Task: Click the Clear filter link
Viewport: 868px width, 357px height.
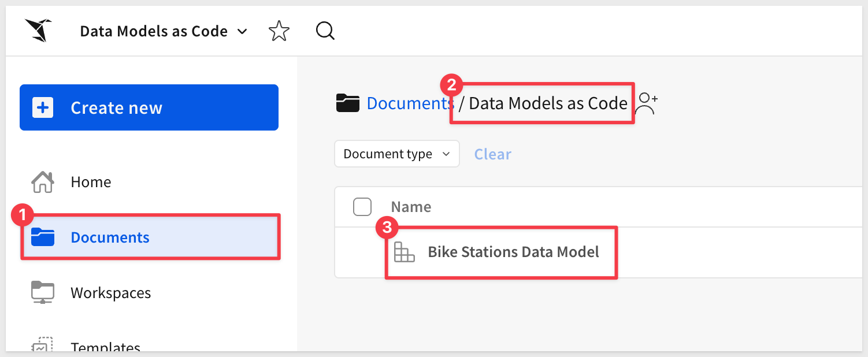Action: 492,154
